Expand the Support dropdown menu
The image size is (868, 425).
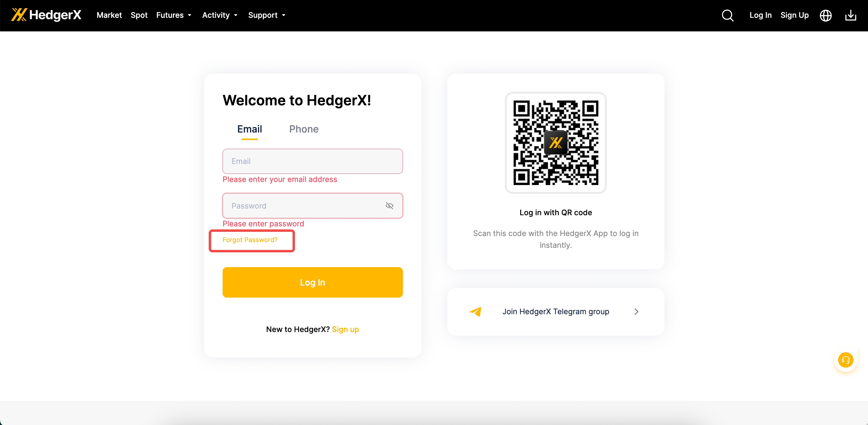(267, 15)
